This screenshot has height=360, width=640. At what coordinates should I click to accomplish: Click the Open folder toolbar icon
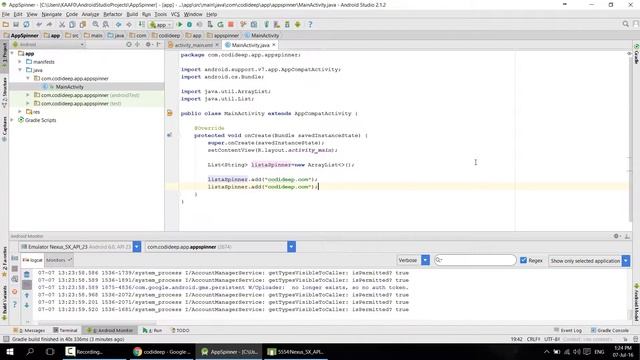tap(6, 24)
